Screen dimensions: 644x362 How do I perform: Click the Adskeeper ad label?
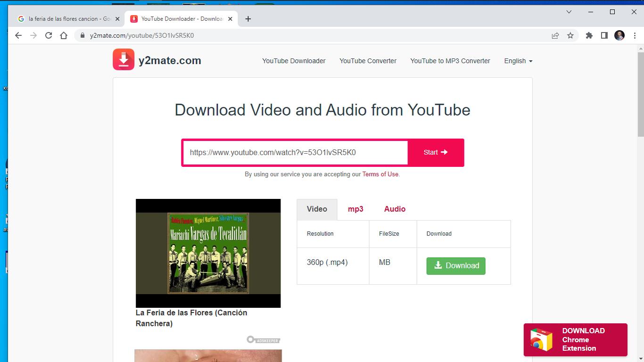264,340
